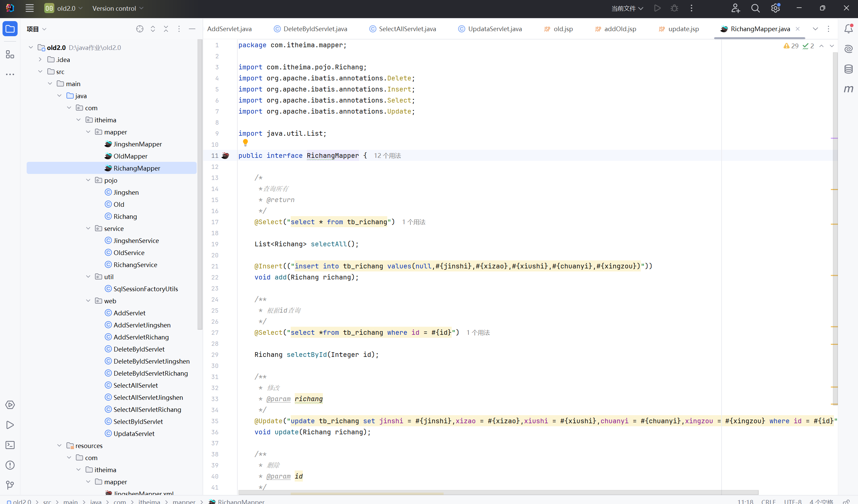Viewport: 858px width, 504px height.
Task: Toggle the Project tool window button
Action: pos(10,29)
